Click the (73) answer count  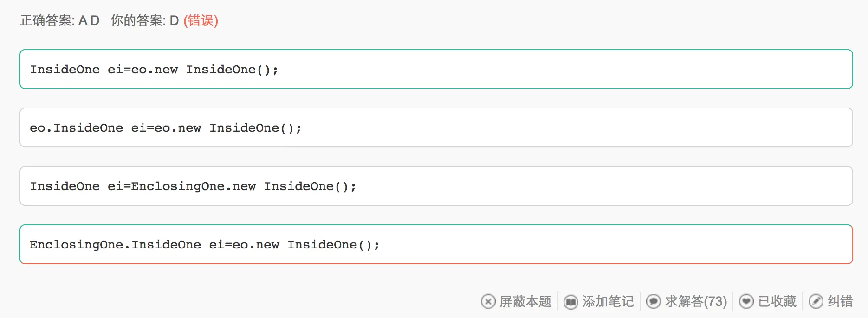click(x=715, y=301)
